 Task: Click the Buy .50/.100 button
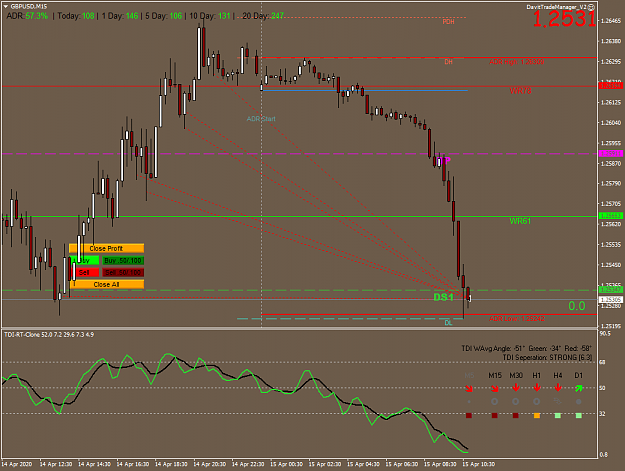(x=123, y=261)
